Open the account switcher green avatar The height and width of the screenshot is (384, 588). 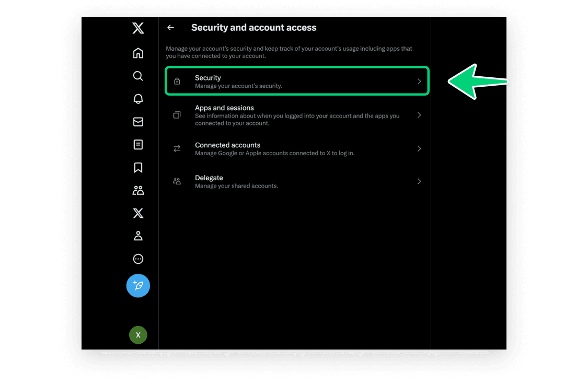[x=138, y=335]
